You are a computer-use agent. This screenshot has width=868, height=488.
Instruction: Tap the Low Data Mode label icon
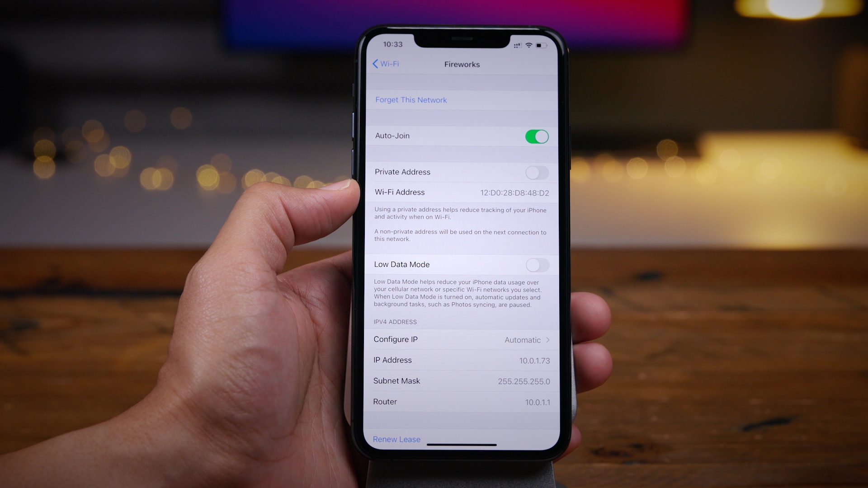click(x=400, y=264)
